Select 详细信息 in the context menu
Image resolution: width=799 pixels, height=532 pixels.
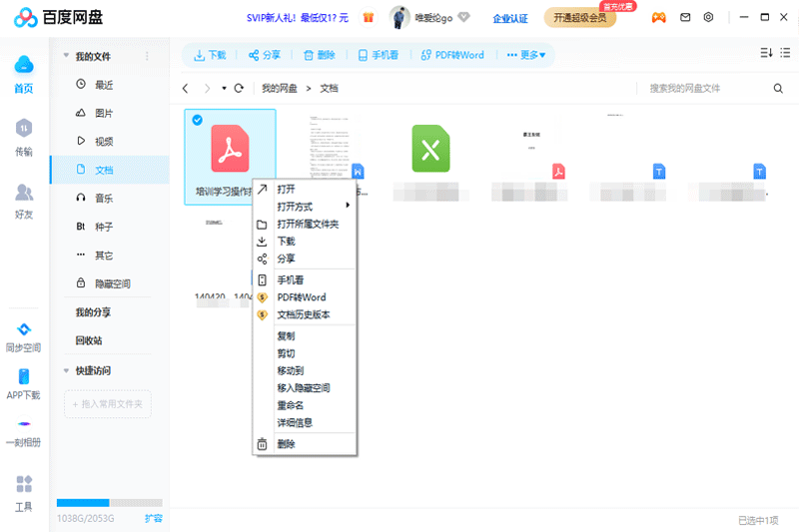click(x=295, y=422)
